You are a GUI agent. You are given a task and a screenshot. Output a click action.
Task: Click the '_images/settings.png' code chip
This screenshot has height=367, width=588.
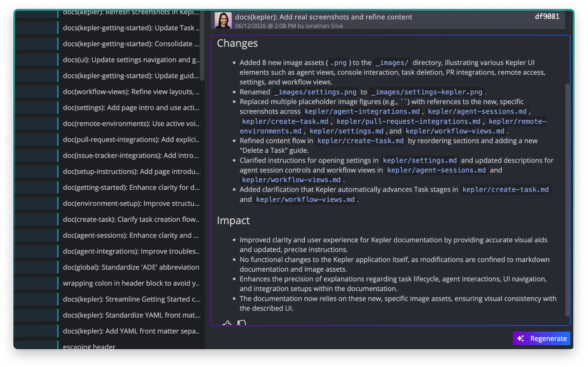point(315,92)
